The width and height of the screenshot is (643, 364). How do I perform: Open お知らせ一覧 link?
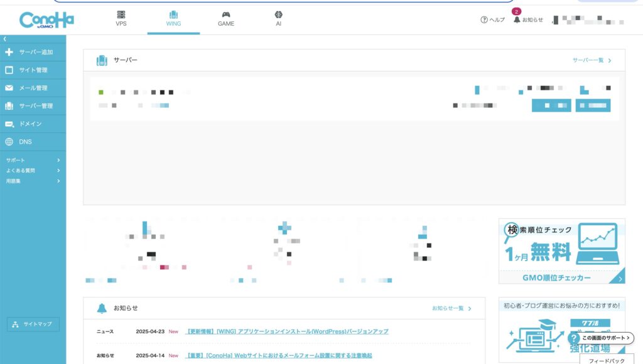click(451, 308)
